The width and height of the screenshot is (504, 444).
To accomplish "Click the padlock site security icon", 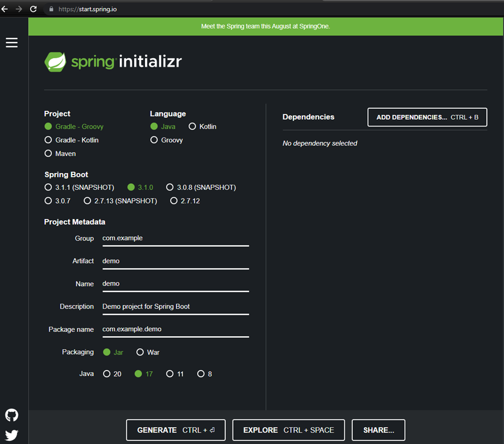I will [51, 9].
